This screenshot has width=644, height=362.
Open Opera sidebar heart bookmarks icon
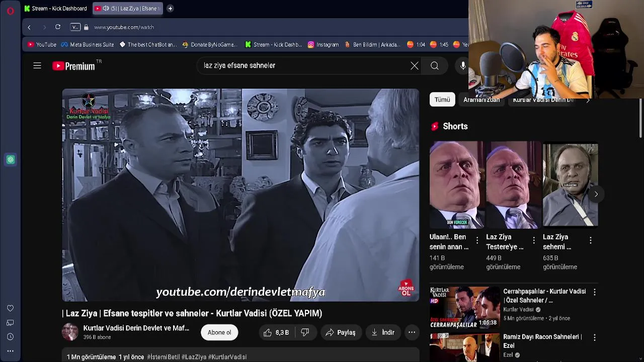[x=10, y=308]
